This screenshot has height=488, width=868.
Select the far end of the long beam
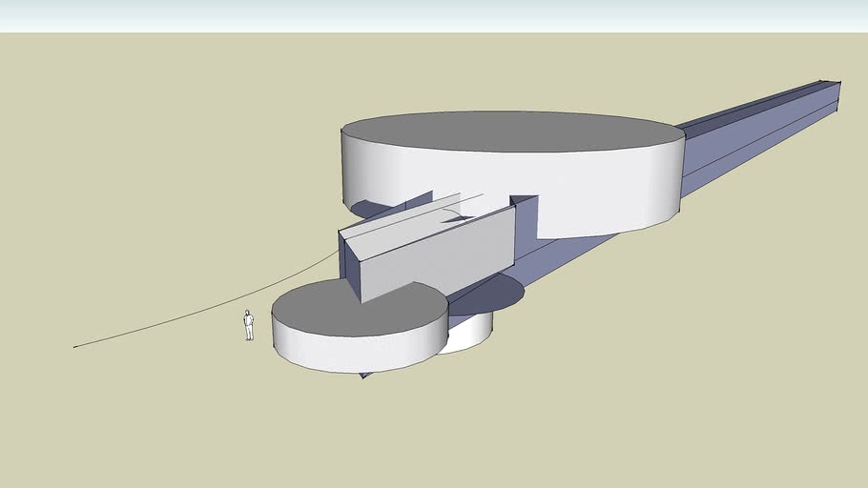click(838, 95)
